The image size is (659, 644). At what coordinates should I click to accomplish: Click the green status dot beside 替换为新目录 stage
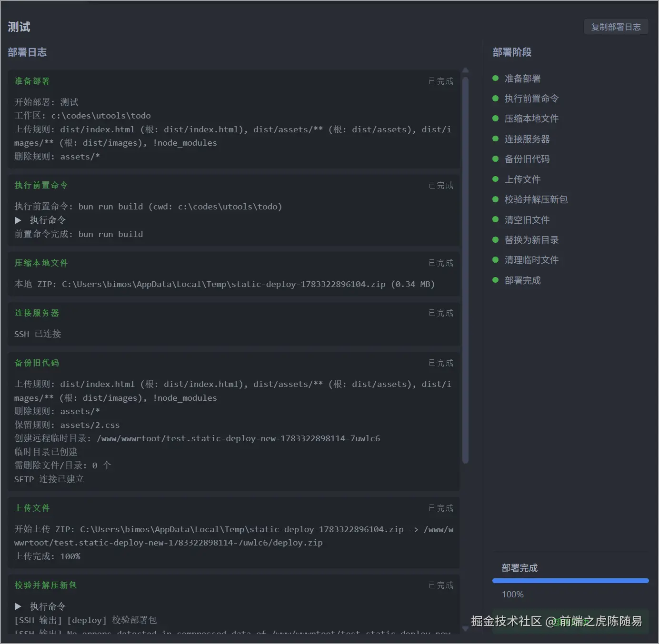495,240
